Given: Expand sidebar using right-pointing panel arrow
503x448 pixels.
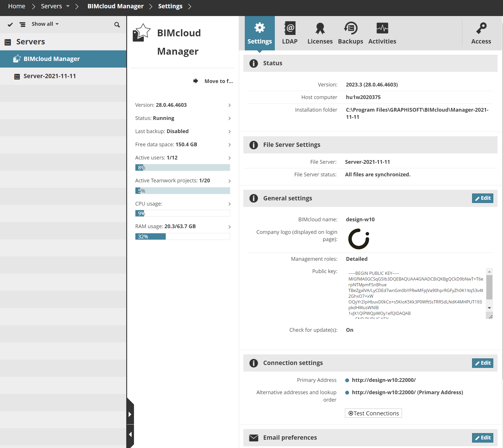Looking at the screenshot, I should [130, 414].
